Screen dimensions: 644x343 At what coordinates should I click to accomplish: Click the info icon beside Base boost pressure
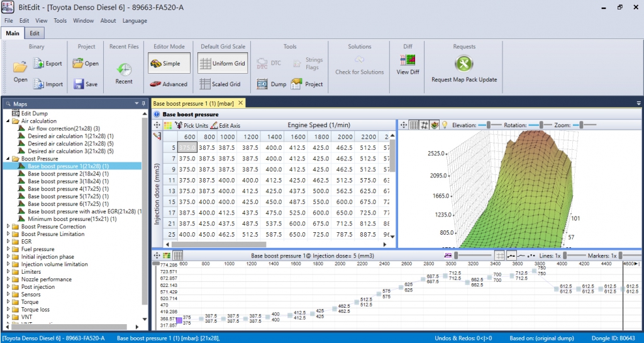coord(157,115)
